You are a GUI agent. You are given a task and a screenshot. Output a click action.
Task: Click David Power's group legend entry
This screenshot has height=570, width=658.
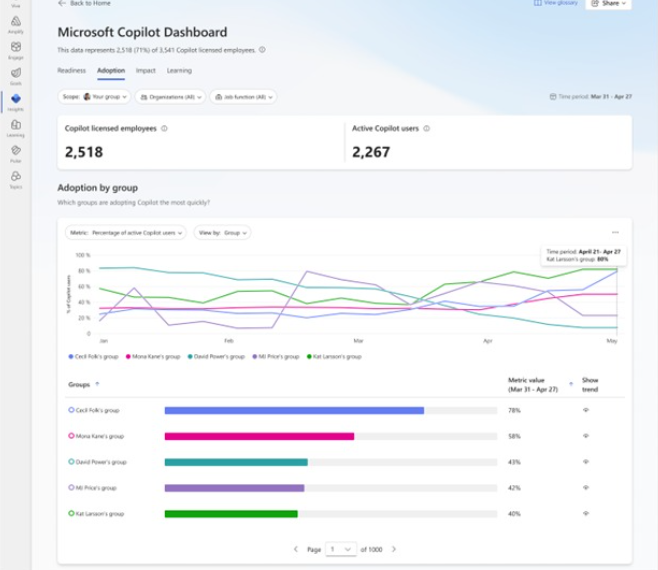[x=216, y=356]
